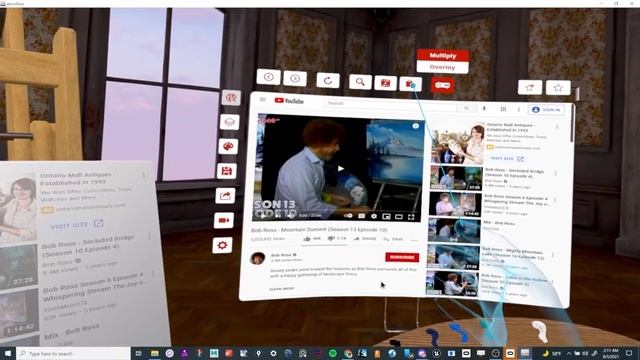640x360 pixels.
Task: Open video player settings gear
Action: coord(374,216)
